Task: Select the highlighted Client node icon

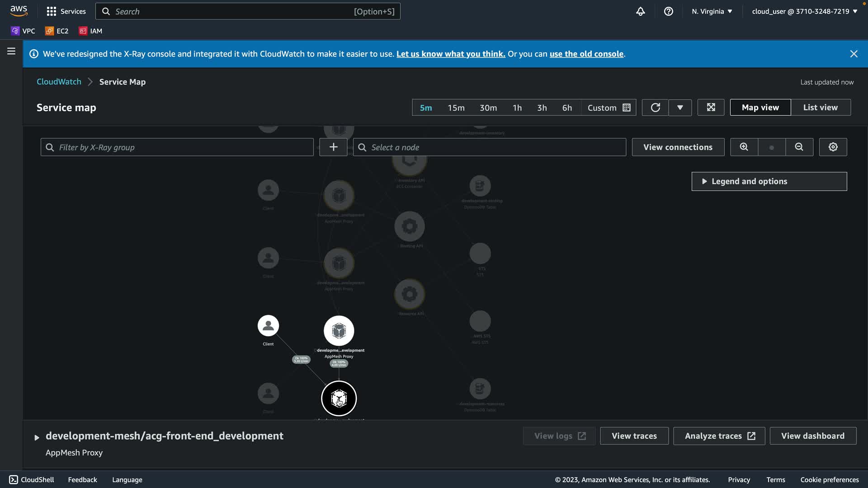Action: point(268,326)
